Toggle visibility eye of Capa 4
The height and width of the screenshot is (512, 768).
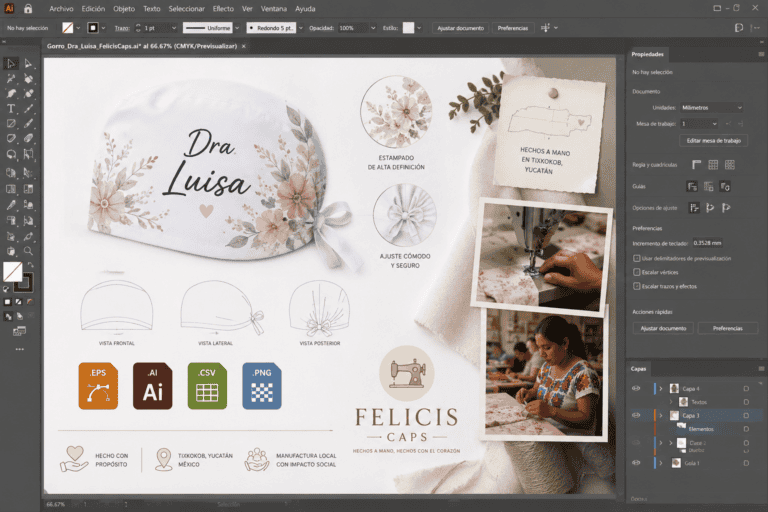636,389
